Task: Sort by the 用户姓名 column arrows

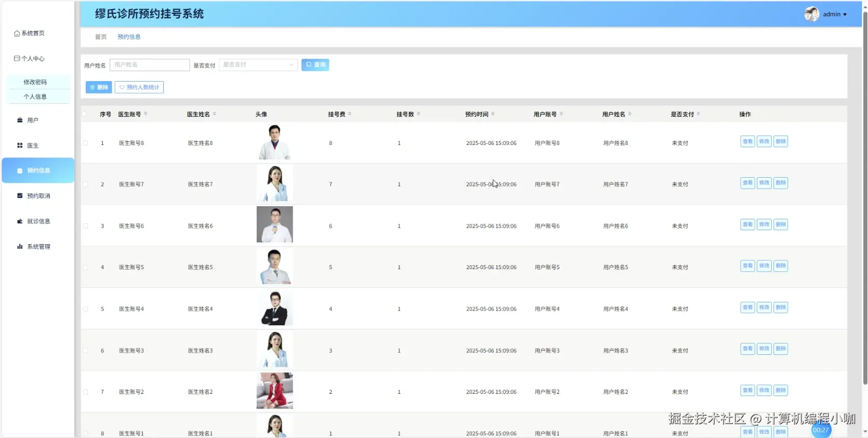Action: pos(630,114)
